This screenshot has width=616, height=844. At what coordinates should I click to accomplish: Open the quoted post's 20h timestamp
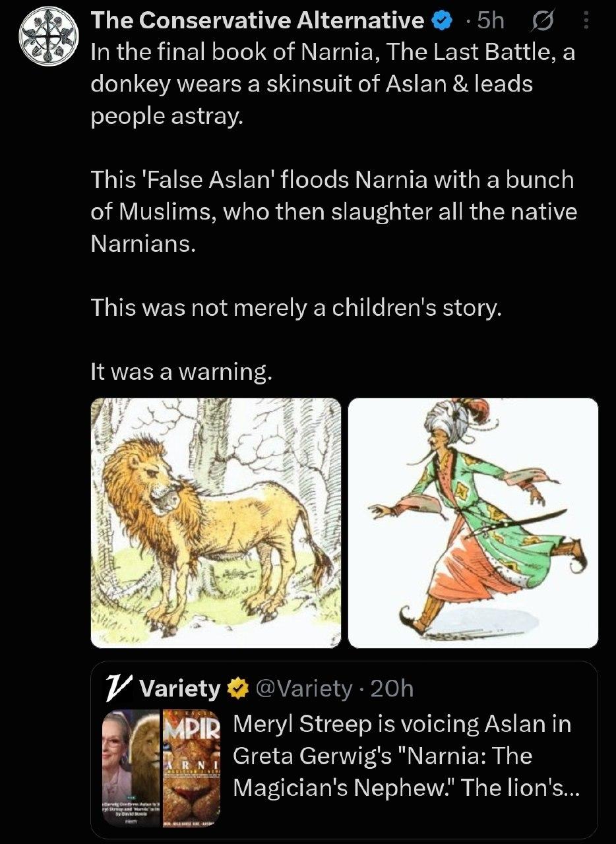click(x=392, y=689)
